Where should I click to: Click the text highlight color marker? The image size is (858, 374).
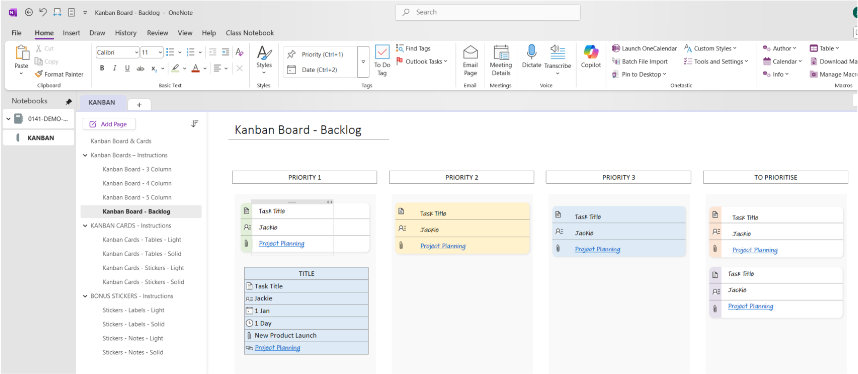pyautogui.click(x=175, y=68)
